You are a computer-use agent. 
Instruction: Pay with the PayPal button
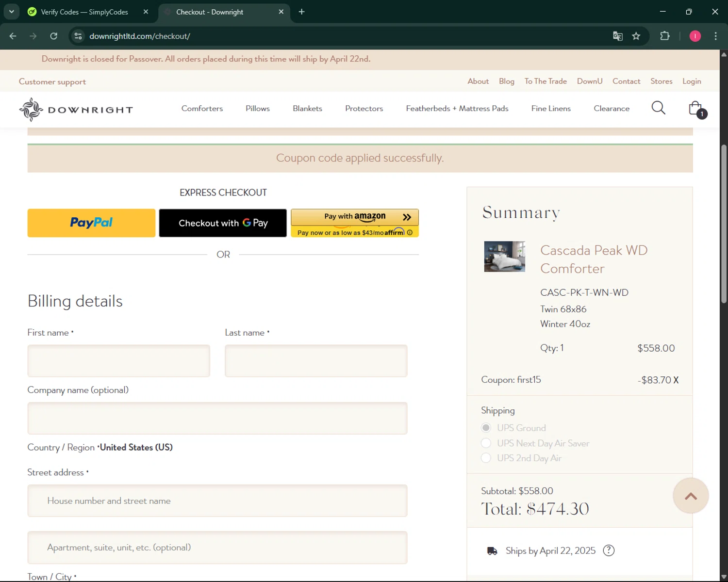point(91,223)
